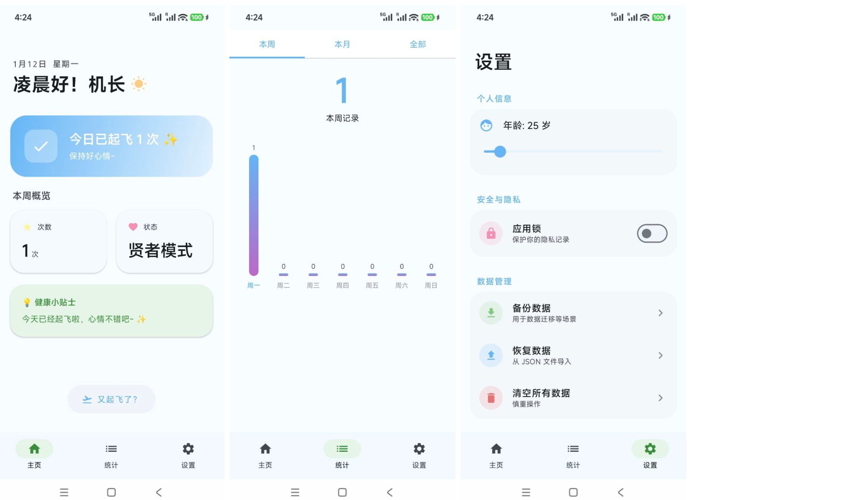Screen dimensions: 868x500
Task: Open 恢复数据 using the right chevron
Action: (660, 355)
